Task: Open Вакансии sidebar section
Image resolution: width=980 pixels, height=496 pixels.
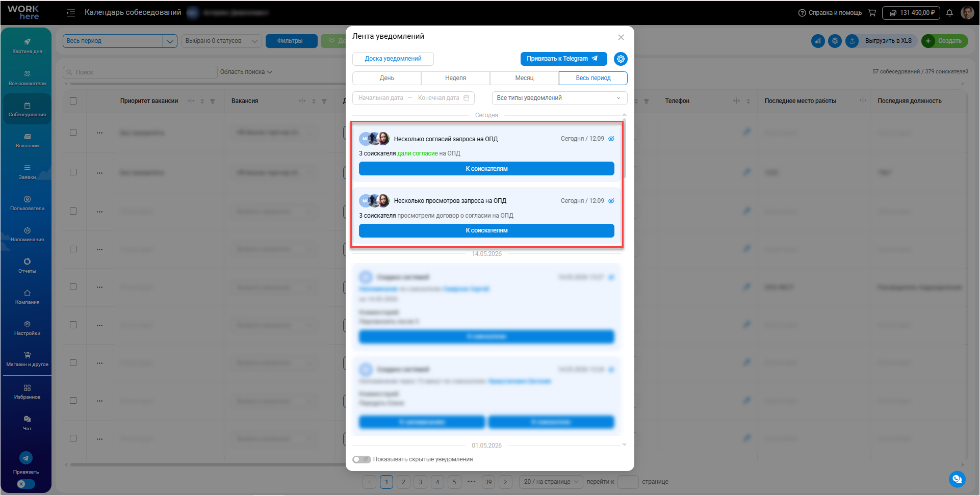Action: pos(27,141)
